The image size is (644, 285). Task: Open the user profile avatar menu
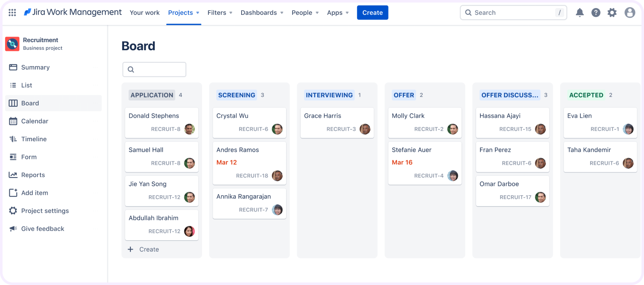click(x=630, y=13)
